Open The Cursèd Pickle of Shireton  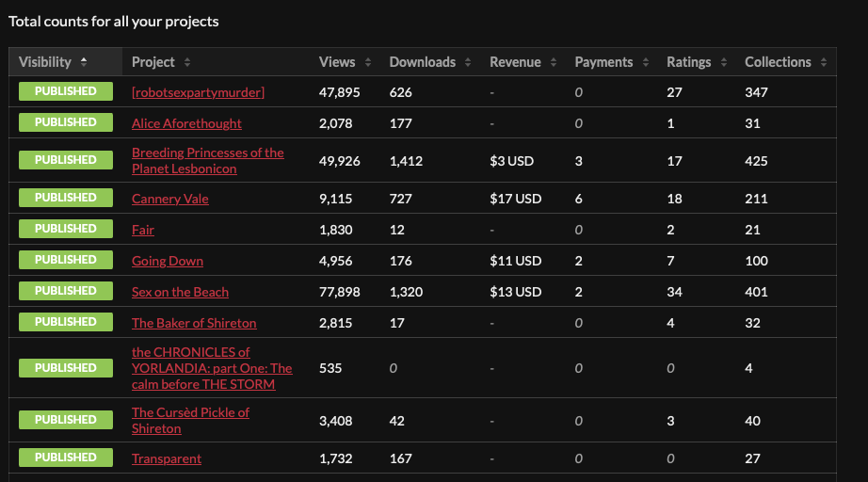(x=190, y=420)
